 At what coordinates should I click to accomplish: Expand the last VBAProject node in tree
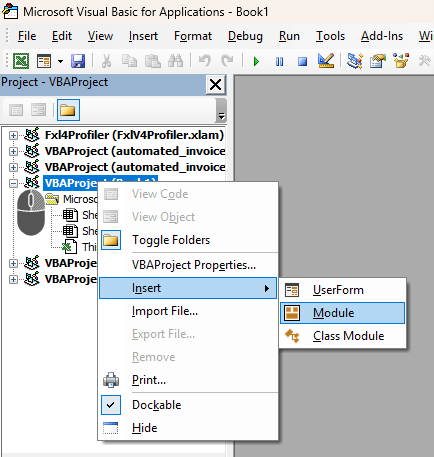13,279
